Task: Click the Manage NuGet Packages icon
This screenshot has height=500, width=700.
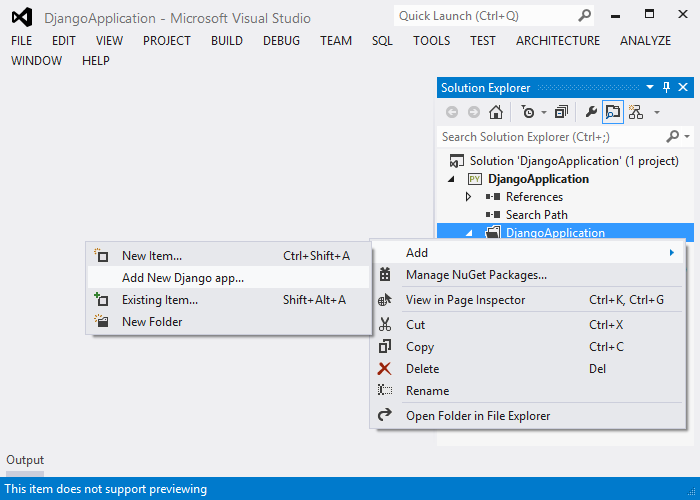Action: [x=385, y=275]
